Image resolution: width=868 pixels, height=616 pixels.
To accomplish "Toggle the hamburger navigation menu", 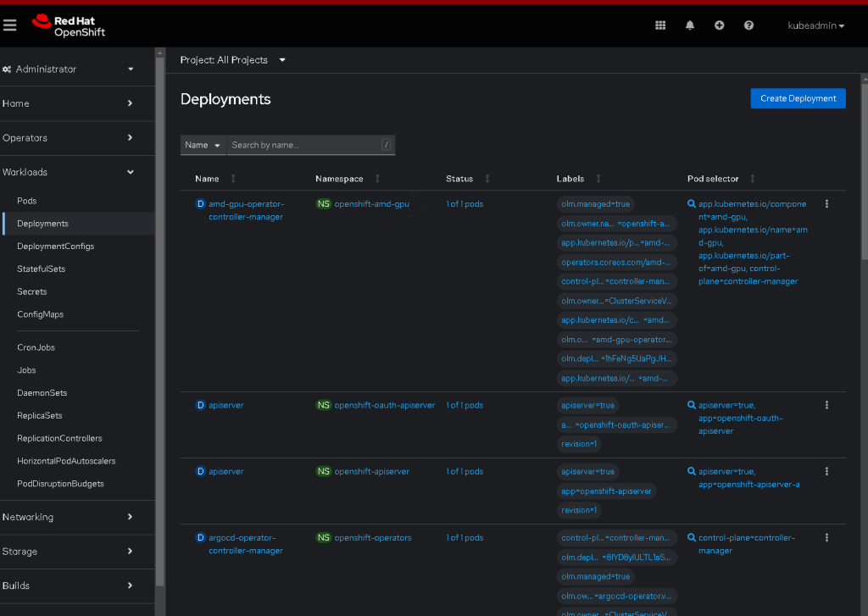I will coord(9,25).
